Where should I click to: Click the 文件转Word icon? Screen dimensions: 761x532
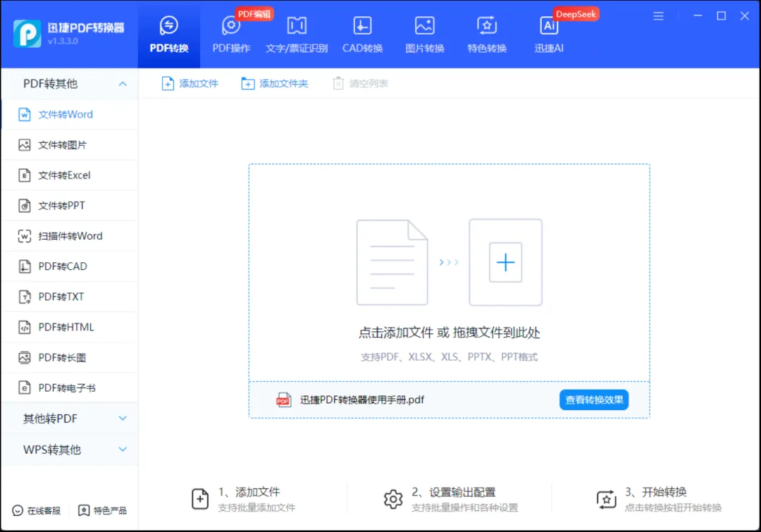pos(24,115)
